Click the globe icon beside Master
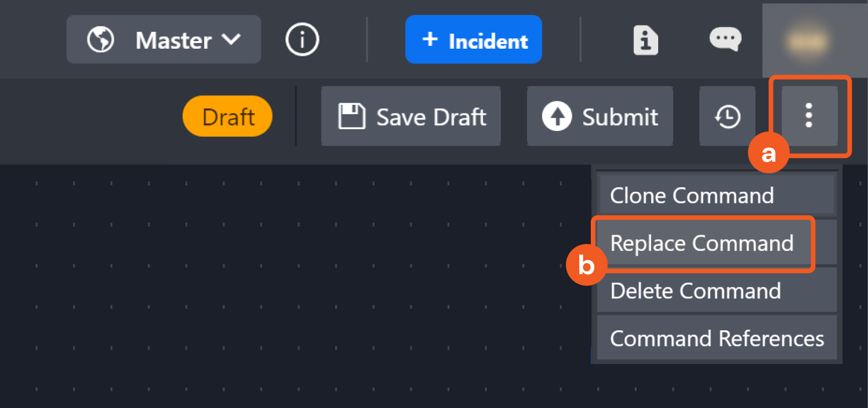868x408 pixels. pyautogui.click(x=100, y=40)
